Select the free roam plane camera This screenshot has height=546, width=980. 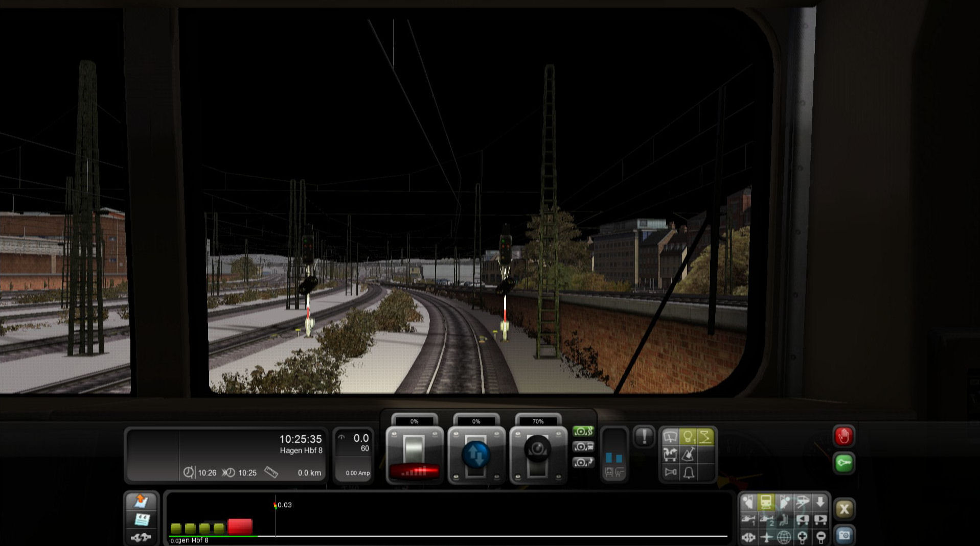766,537
